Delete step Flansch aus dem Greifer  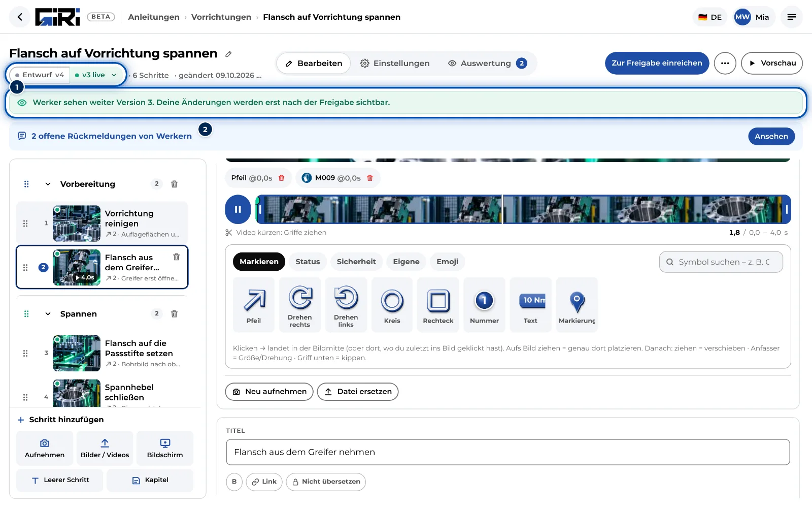tap(177, 257)
